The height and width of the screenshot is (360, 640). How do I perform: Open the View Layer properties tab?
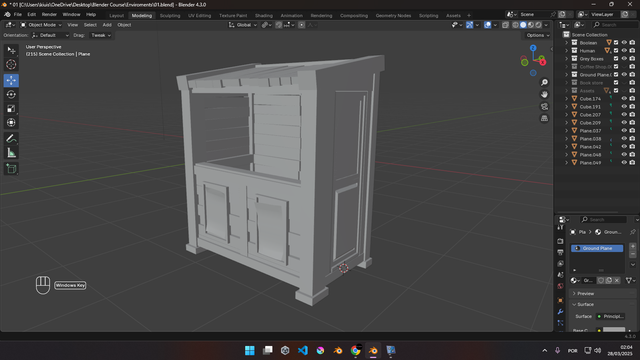[560, 264]
